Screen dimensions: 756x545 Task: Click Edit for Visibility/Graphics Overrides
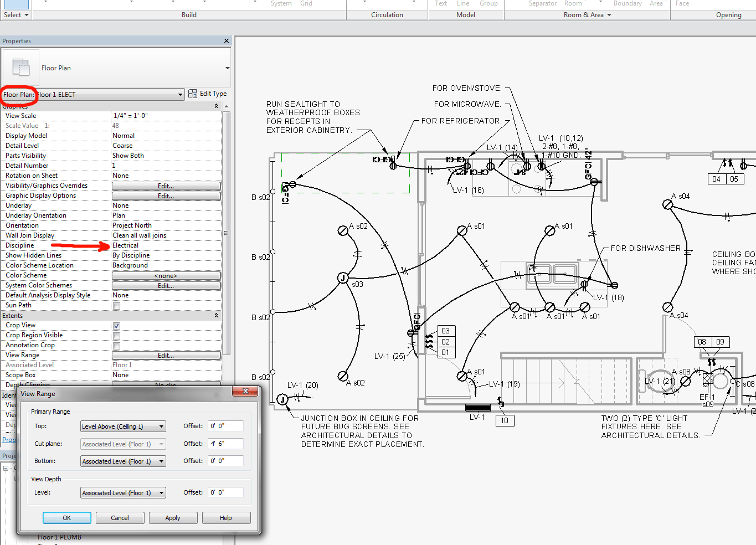click(166, 186)
